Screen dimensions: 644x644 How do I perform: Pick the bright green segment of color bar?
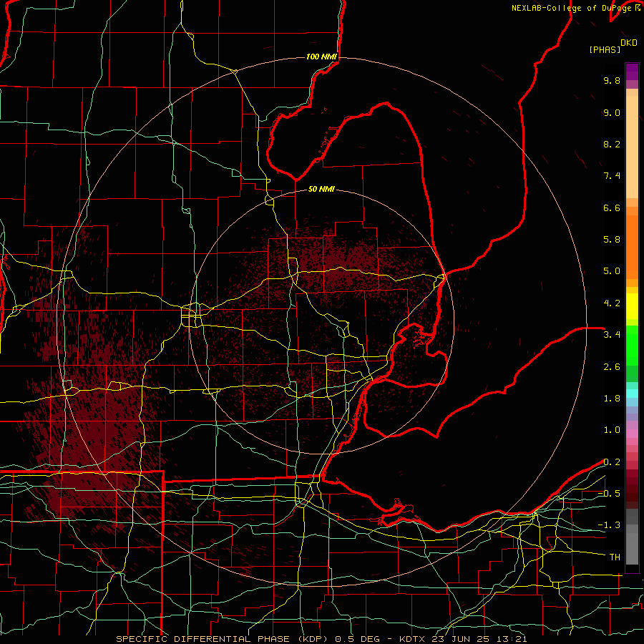click(x=632, y=345)
